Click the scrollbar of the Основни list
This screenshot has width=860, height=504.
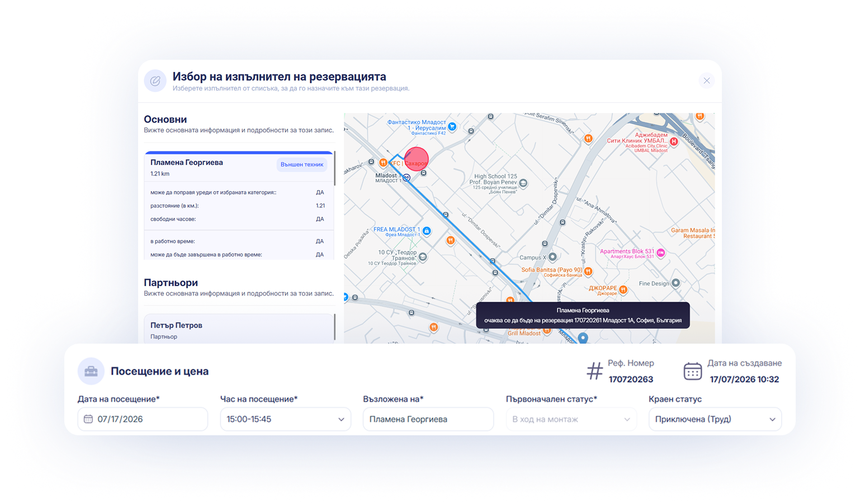coord(334,168)
